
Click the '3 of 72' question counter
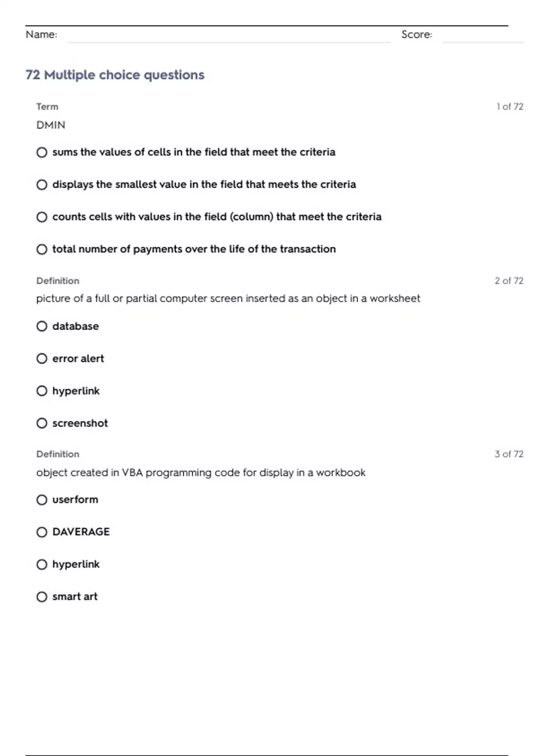tap(509, 454)
